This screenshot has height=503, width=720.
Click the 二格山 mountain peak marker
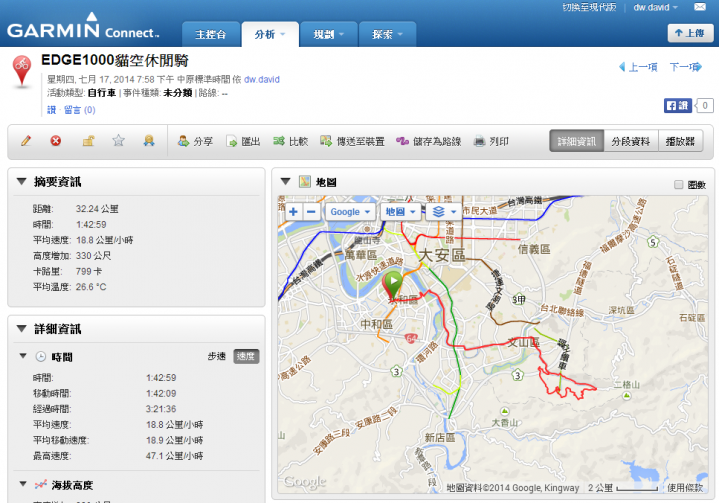[x=627, y=396]
